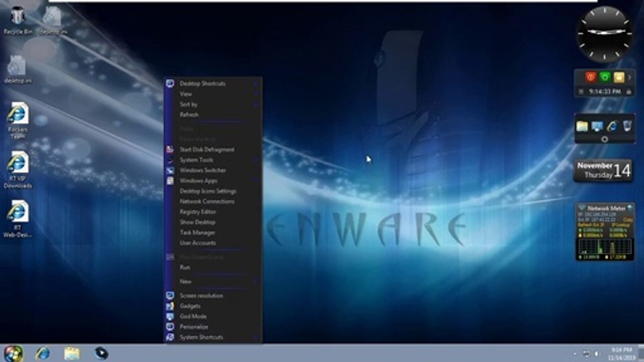The height and width of the screenshot is (362, 644).
Task: Select the desktop.ini file below Recycle Bin
Action: (18, 69)
